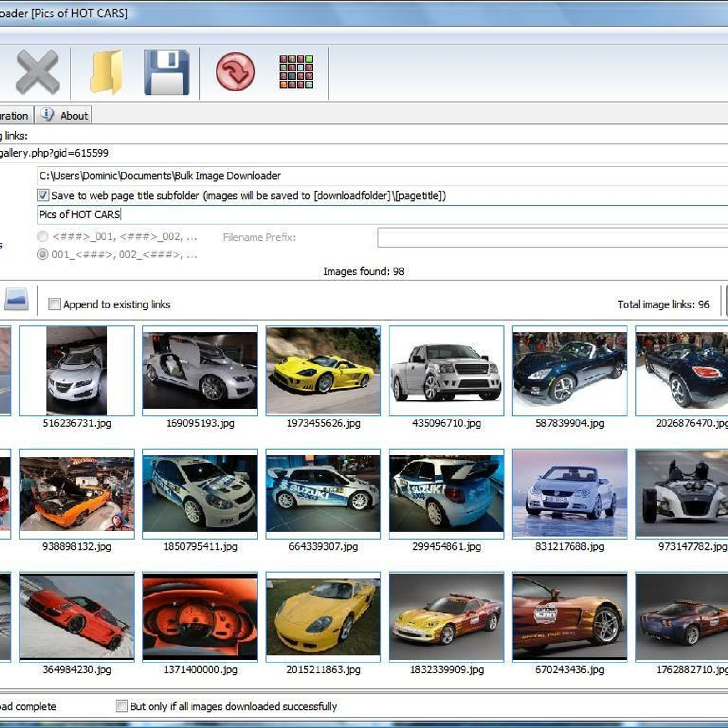728x728 pixels.
Task: Check But only if all images downloaded successfully
Action: coord(121,706)
